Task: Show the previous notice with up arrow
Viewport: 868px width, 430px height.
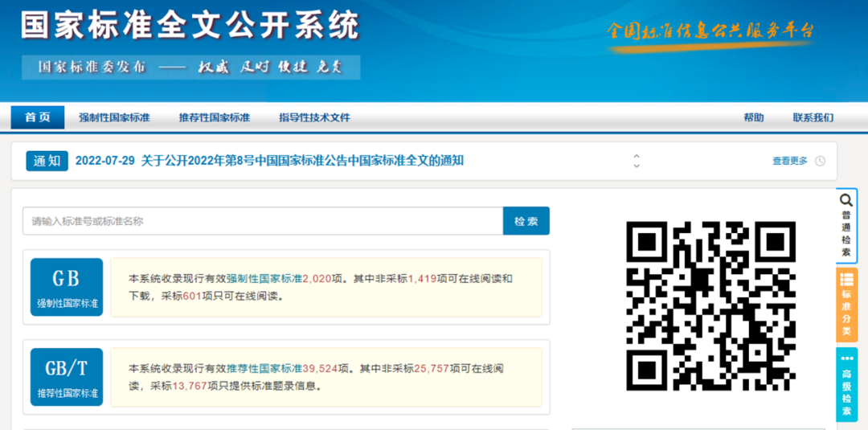Action: [x=637, y=156]
